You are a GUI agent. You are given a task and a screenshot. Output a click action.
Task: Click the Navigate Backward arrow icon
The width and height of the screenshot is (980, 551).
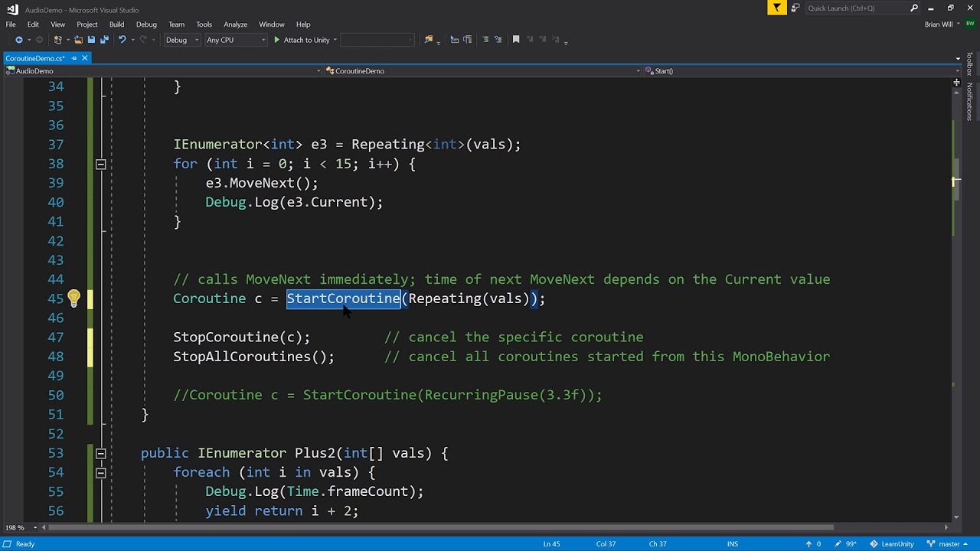click(18, 40)
